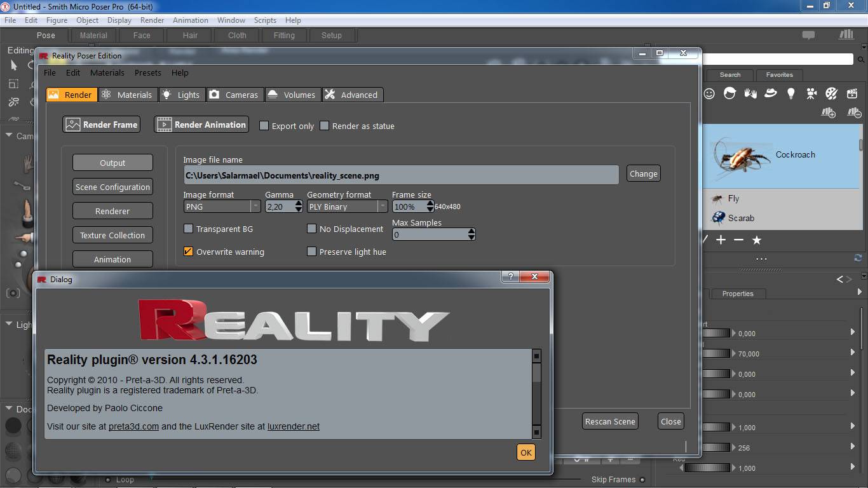868x488 pixels.
Task: Adjust the Frame size 100% stepper arrows
Action: pyautogui.click(x=430, y=207)
